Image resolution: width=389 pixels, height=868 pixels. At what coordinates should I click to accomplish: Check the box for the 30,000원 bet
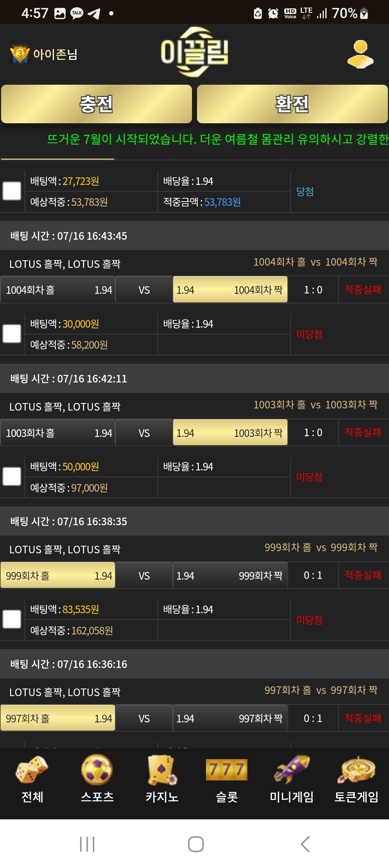pos(12,334)
